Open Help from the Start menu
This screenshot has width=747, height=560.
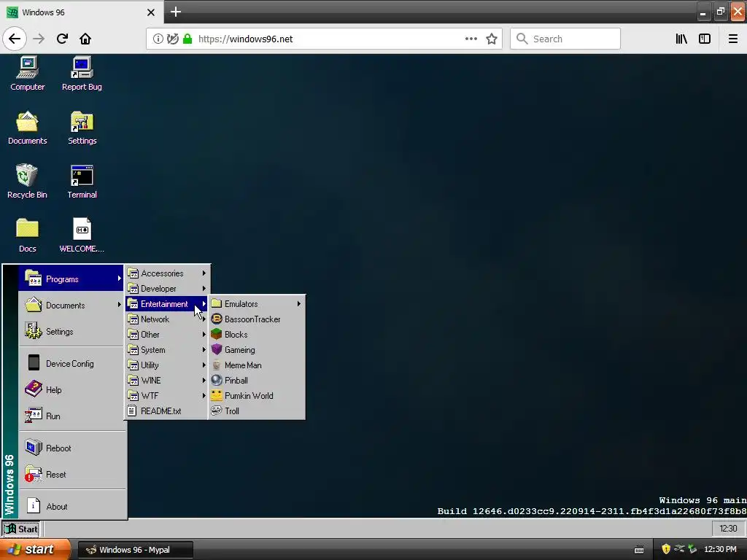[x=71, y=389]
